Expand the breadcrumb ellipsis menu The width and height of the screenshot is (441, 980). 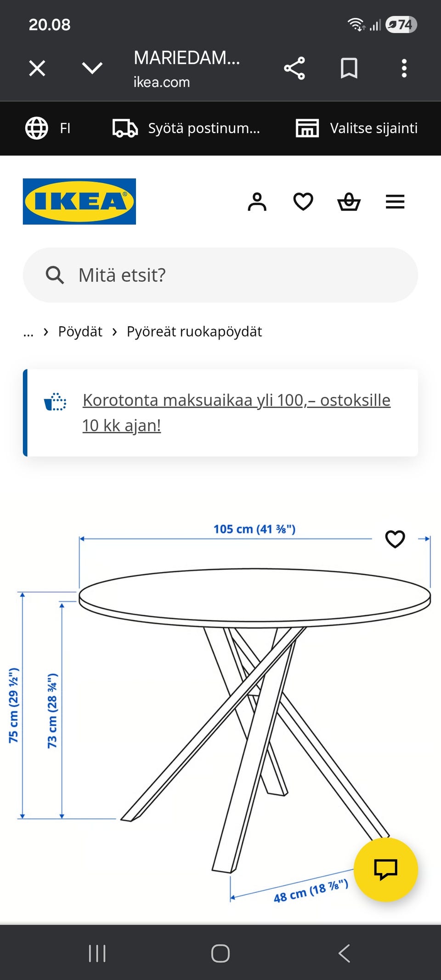[28, 331]
